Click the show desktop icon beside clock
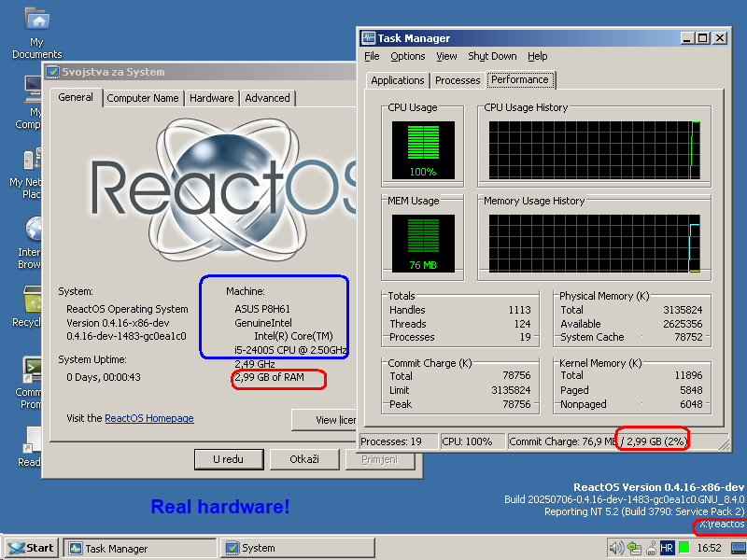The width and height of the screenshot is (747, 560). [x=739, y=548]
